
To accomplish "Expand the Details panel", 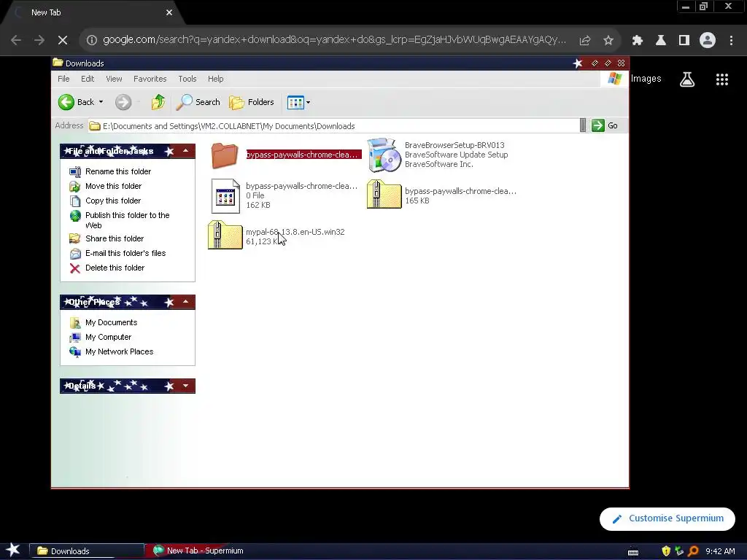I will click(x=186, y=386).
